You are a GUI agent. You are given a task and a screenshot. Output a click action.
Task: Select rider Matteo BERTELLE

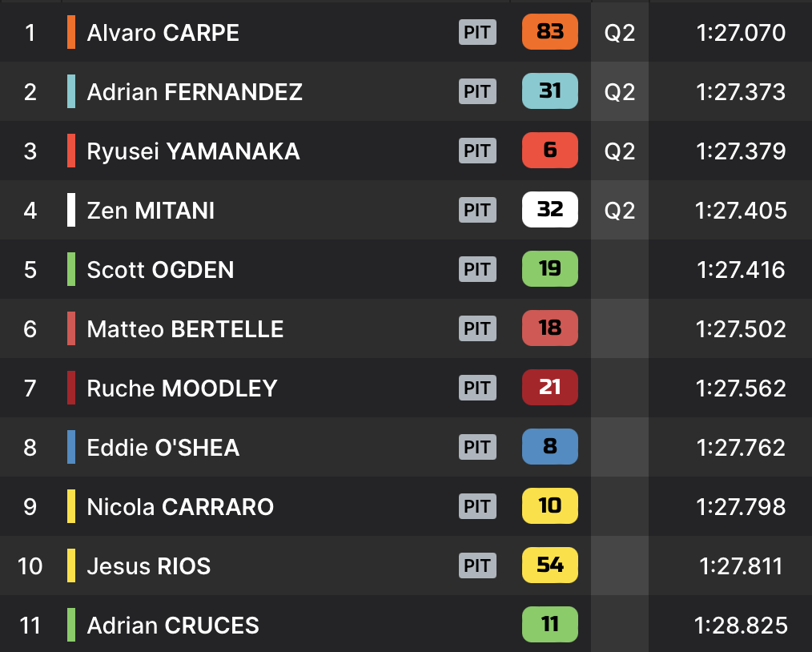coord(185,329)
